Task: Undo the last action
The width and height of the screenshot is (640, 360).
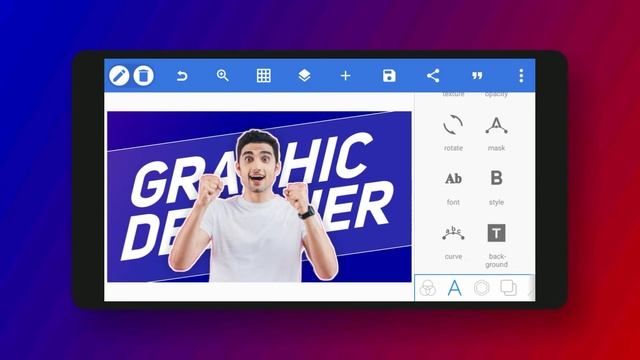Action: (x=182, y=76)
